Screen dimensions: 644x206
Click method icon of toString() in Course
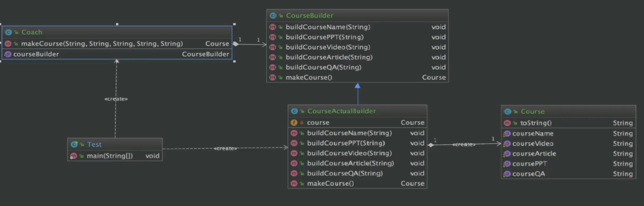pos(508,123)
